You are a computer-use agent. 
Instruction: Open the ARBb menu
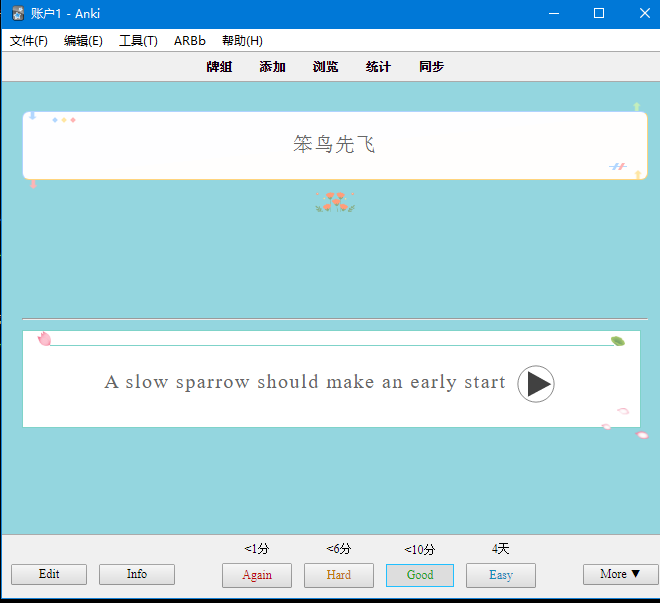[190, 41]
